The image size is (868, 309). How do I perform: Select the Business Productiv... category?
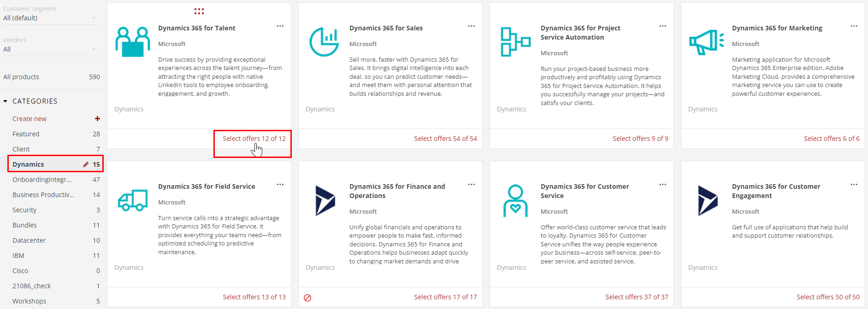click(x=56, y=195)
